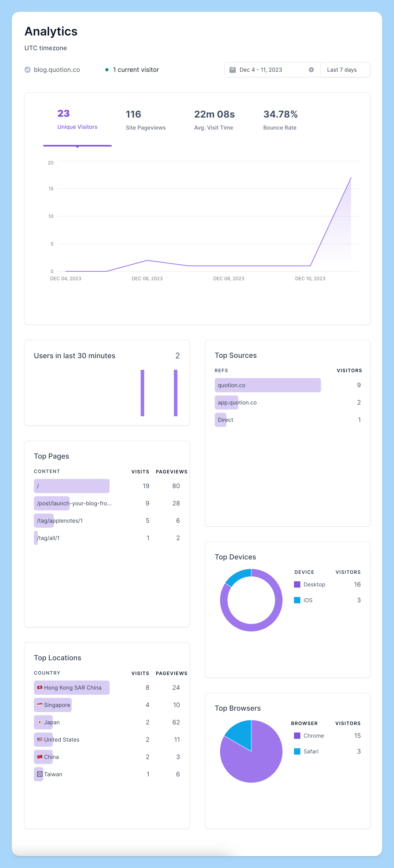Click the Top Browsers heading
Viewport: 394px width, 868px height.
[x=238, y=708]
